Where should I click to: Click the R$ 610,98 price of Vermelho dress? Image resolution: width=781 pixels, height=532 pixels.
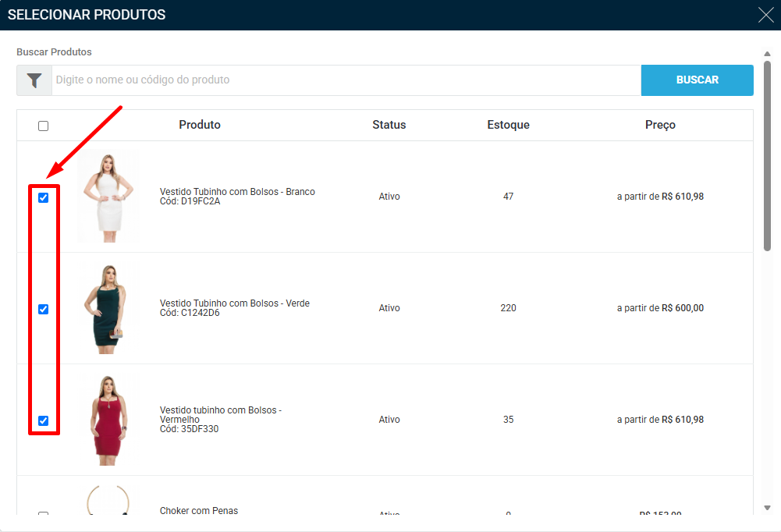click(x=683, y=420)
